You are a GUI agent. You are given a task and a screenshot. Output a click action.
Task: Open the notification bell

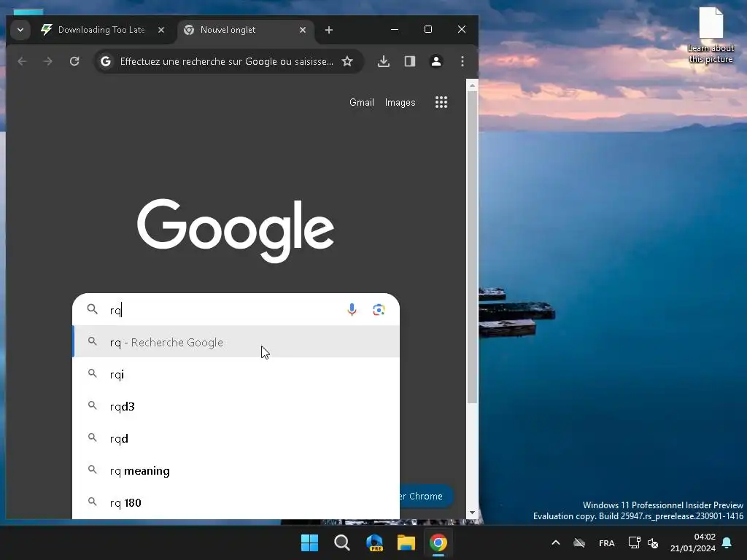coord(727,542)
